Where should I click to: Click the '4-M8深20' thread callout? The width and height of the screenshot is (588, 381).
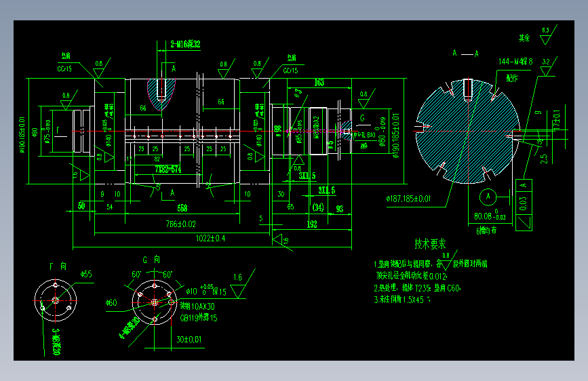(x=130, y=327)
